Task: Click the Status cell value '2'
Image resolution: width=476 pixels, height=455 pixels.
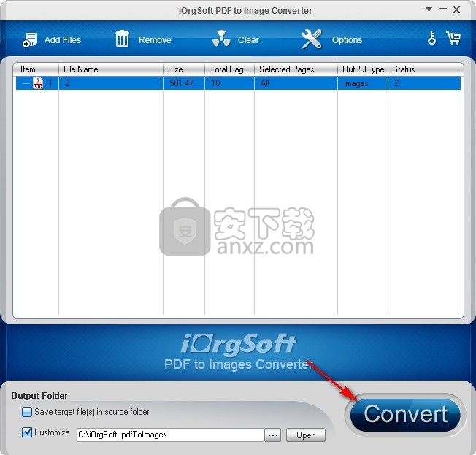Action: pos(424,83)
